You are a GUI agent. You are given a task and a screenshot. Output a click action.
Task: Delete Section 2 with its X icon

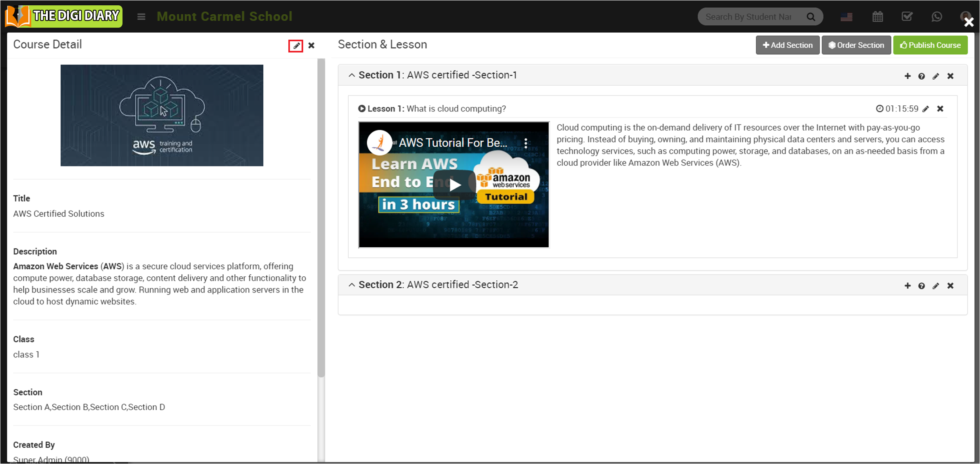coord(950,286)
